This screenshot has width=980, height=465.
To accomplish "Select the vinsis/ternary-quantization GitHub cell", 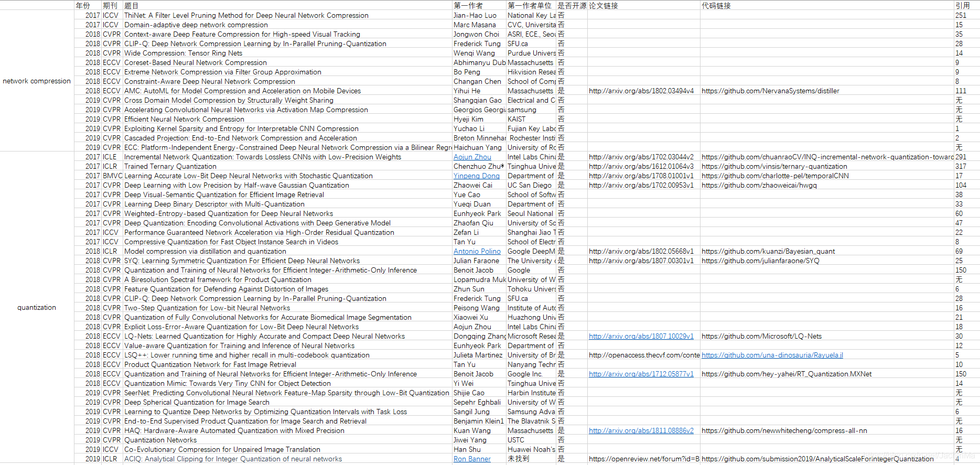I will point(827,166).
